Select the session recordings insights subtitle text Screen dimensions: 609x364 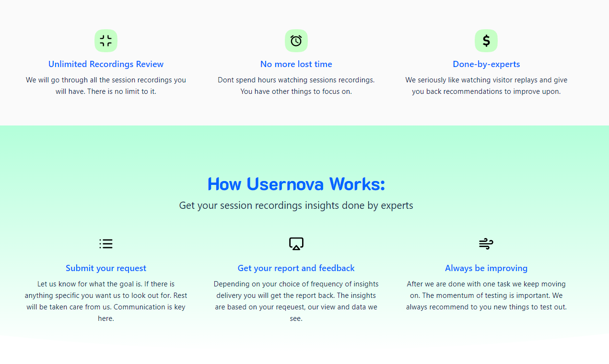[x=296, y=205]
